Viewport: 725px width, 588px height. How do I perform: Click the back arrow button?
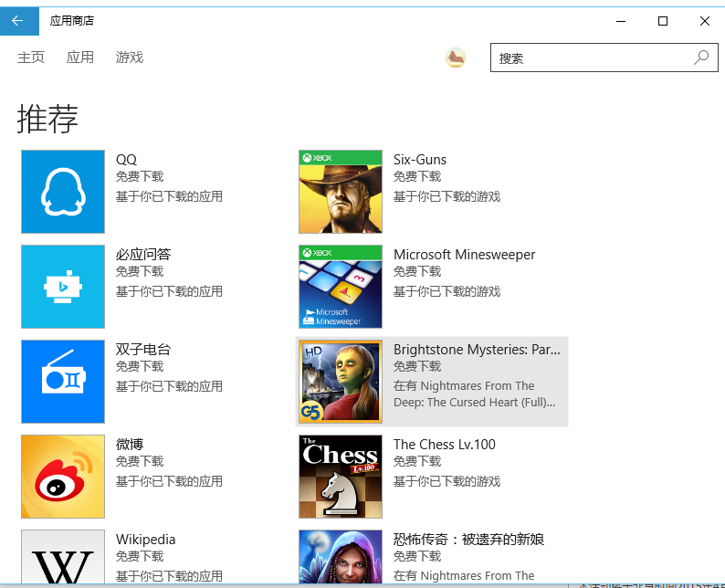tap(19, 21)
